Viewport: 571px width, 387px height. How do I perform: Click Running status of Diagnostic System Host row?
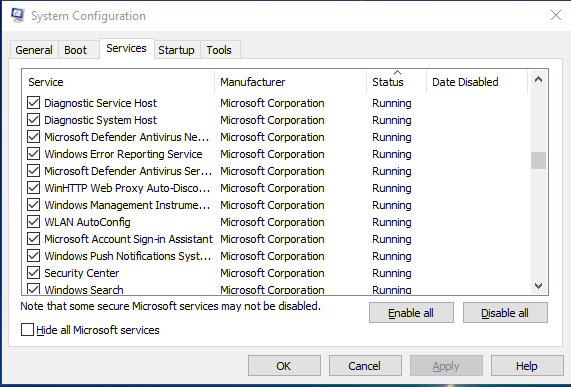click(392, 120)
